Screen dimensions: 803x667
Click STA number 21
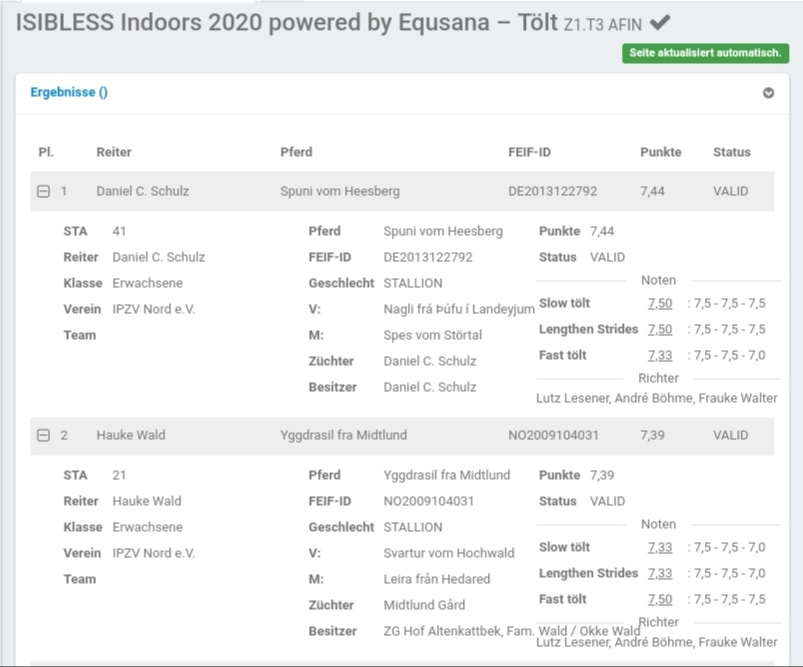tap(119, 475)
